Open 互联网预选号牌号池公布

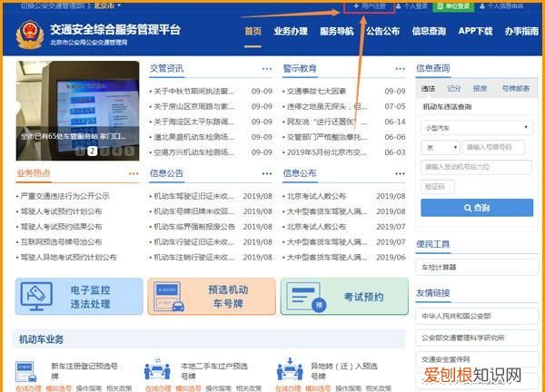61,242
